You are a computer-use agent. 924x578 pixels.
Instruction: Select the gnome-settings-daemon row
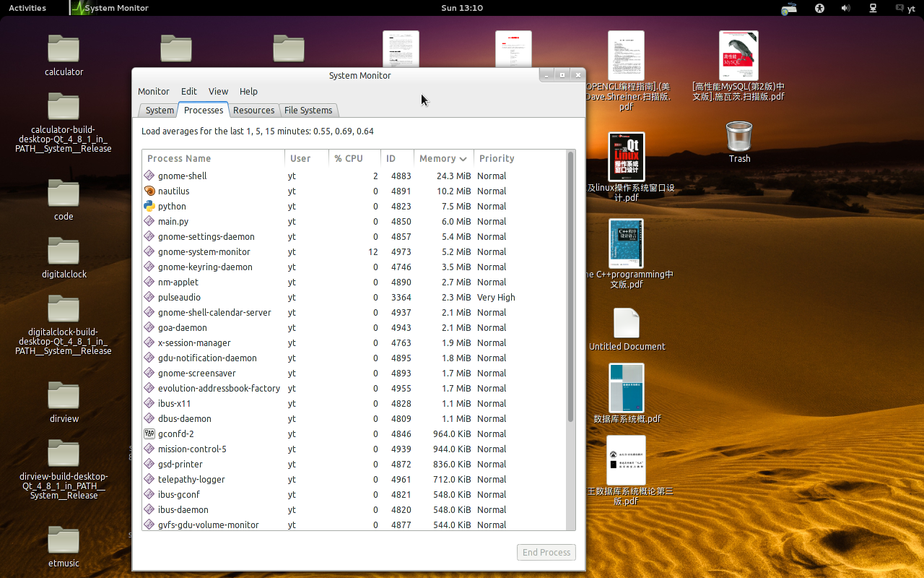coord(354,236)
